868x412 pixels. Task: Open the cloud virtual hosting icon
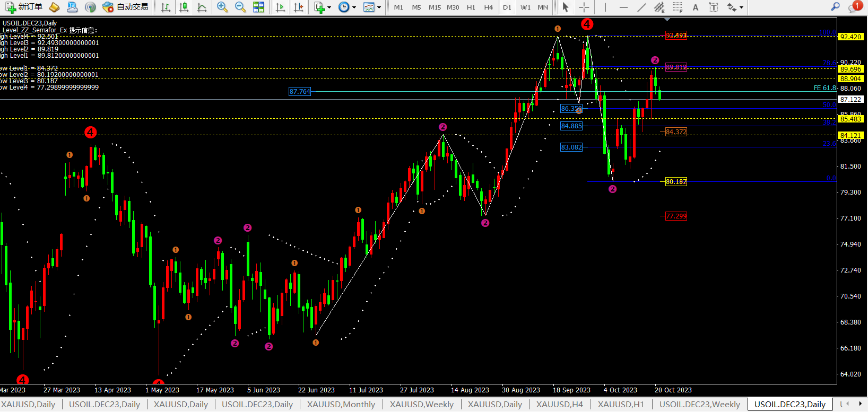tap(72, 7)
